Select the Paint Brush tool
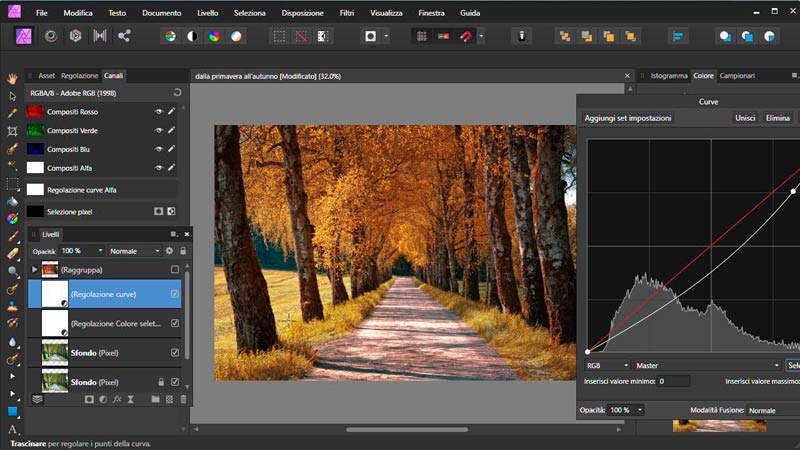This screenshot has height=450, width=800. pyautogui.click(x=12, y=236)
